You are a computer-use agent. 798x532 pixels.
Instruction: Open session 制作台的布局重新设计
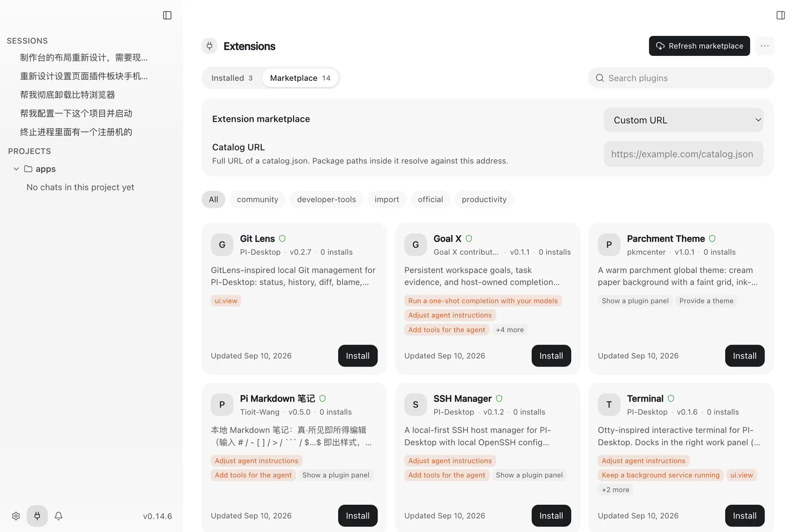pos(84,57)
